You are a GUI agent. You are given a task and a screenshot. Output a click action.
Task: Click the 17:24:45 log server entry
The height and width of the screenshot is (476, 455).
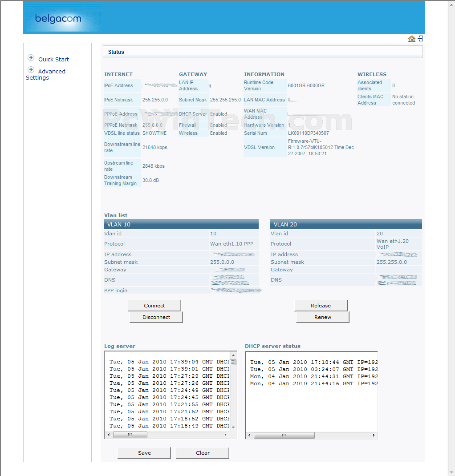(170, 397)
